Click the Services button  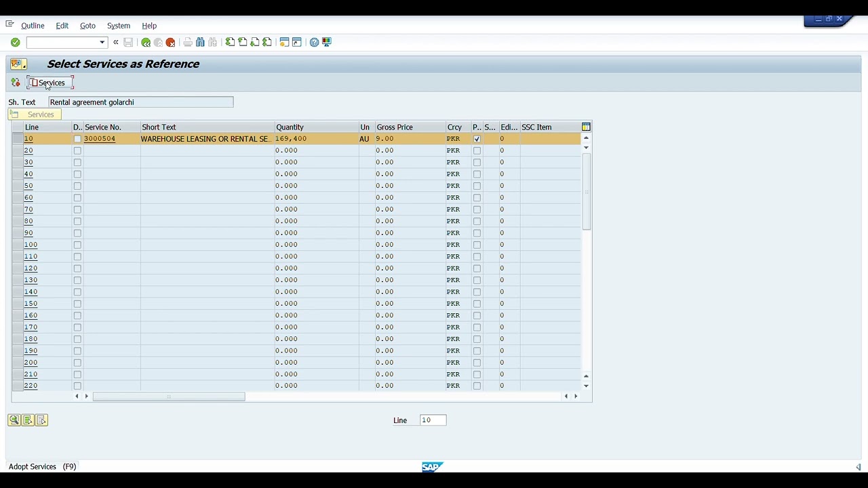coord(50,83)
